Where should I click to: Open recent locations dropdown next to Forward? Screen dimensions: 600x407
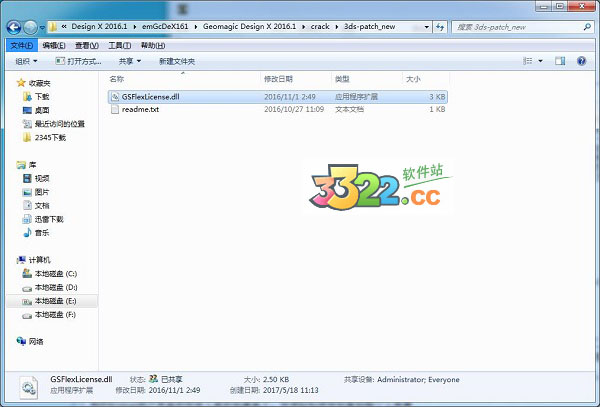[42, 28]
